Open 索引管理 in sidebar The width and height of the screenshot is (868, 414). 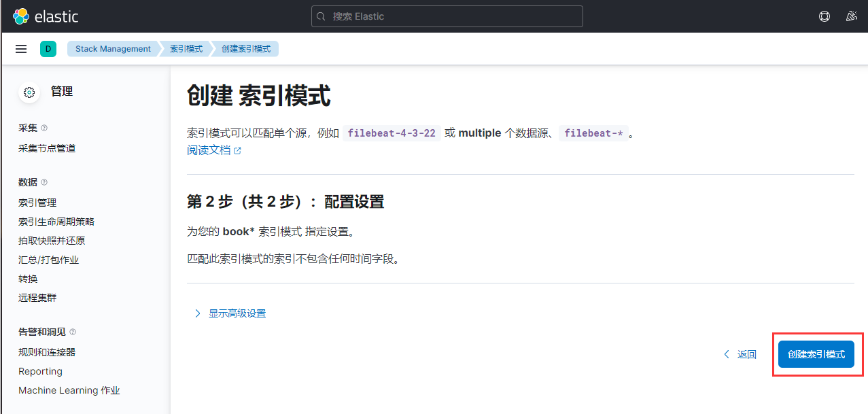click(37, 203)
